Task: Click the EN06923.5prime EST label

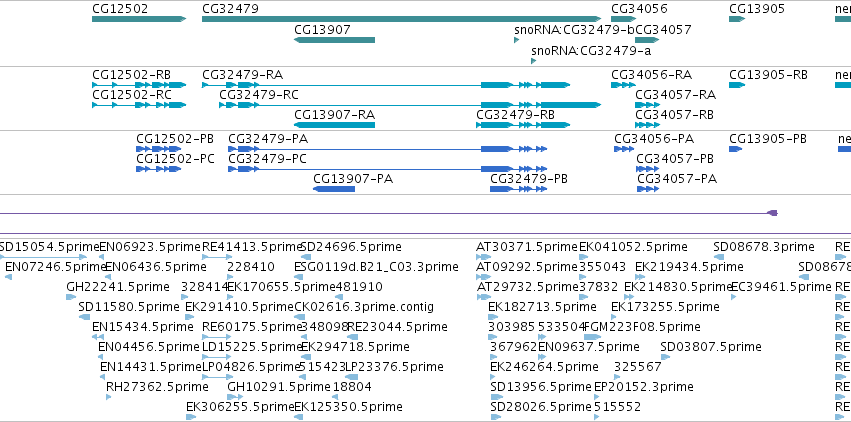Action: pos(150,247)
